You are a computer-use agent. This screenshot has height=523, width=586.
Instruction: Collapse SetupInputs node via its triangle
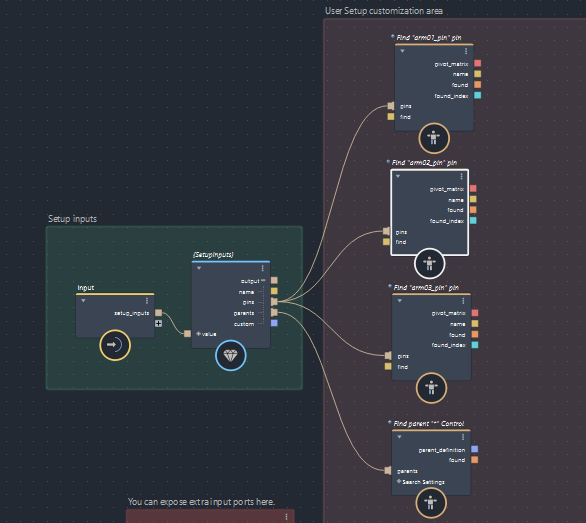point(199,268)
